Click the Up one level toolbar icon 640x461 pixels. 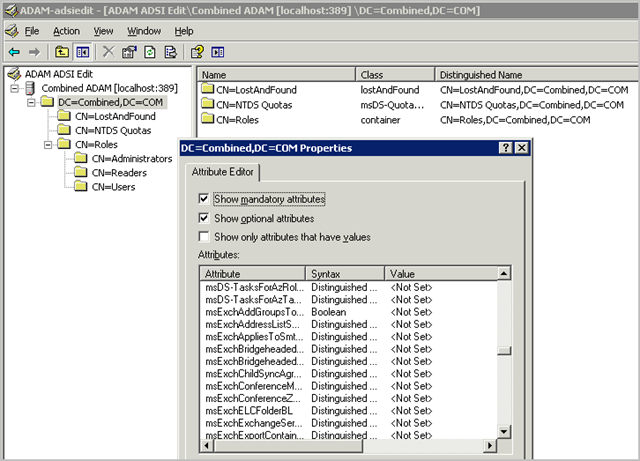pyautogui.click(x=62, y=51)
